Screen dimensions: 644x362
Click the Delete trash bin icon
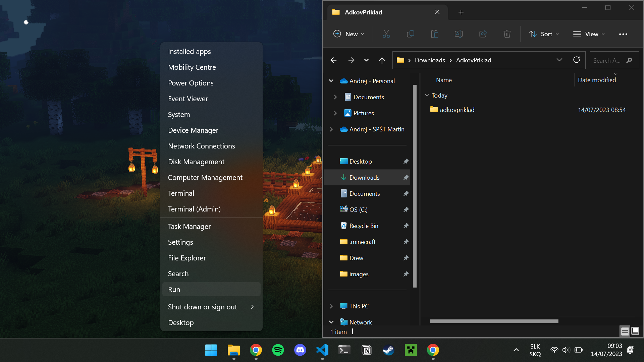click(507, 34)
